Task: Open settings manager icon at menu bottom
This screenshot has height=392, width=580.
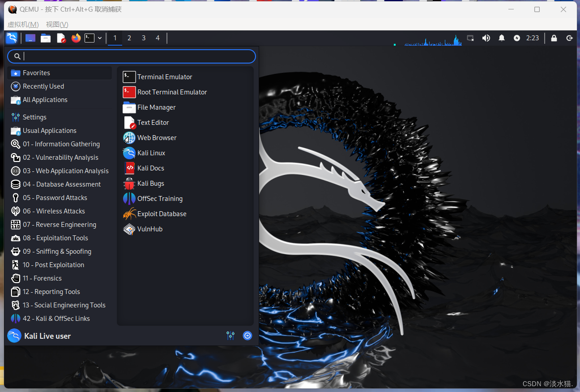Action: point(230,336)
